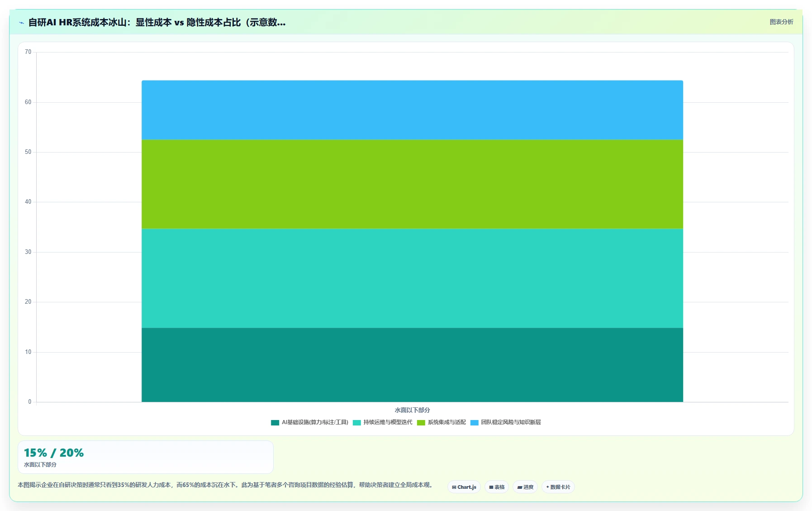The width and height of the screenshot is (812, 511).
Task: Toggle 团队稳定风险与知识断层 legend swatch
Action: (475, 423)
